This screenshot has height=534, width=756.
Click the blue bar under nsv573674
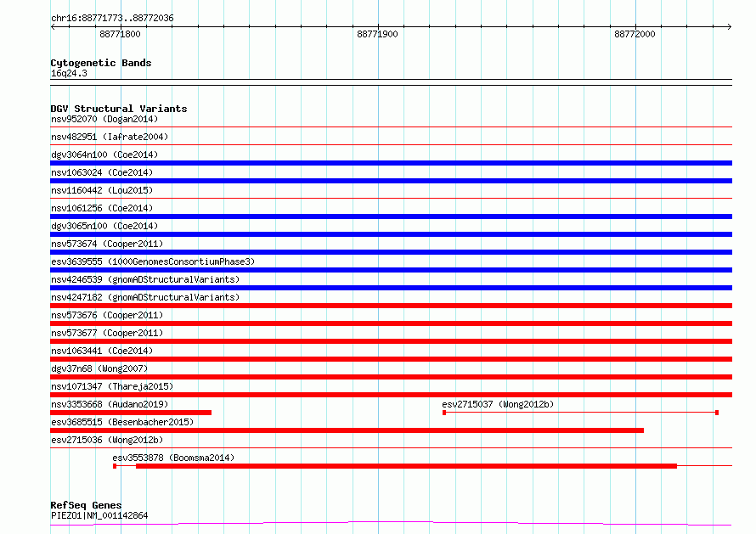(391, 252)
